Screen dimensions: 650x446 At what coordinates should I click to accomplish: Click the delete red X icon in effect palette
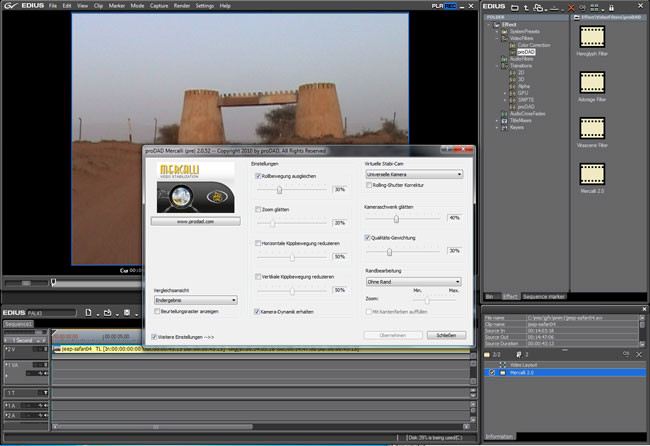pyautogui.click(x=571, y=7)
